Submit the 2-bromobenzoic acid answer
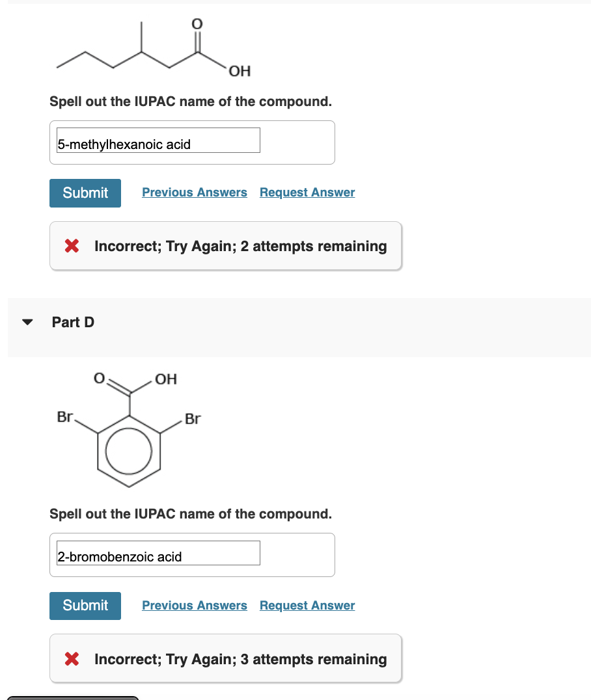Viewport: 591px width, 700px height. 85,606
